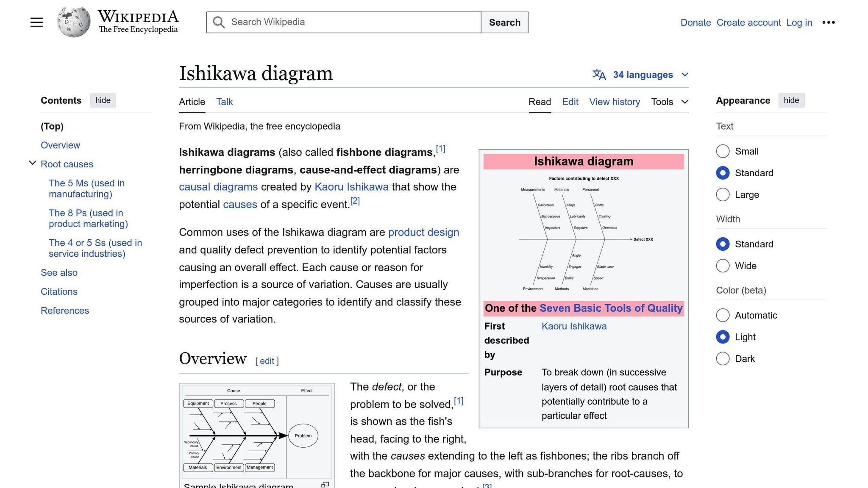Open the product design link
The height and width of the screenshot is (488, 868).
(x=423, y=232)
